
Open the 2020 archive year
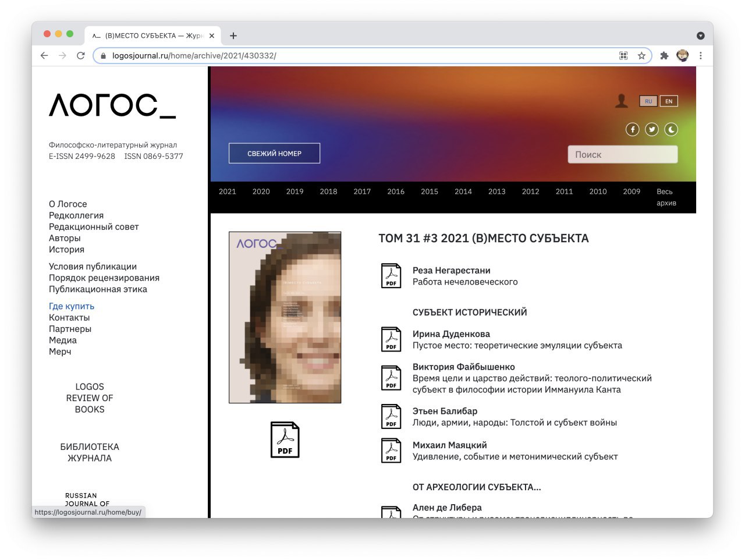pyautogui.click(x=261, y=192)
